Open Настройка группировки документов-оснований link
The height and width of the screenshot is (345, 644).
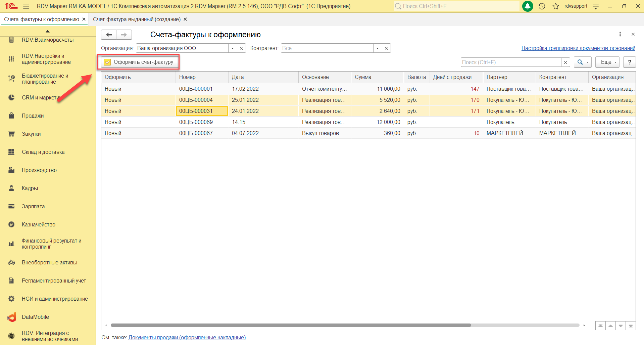point(578,48)
